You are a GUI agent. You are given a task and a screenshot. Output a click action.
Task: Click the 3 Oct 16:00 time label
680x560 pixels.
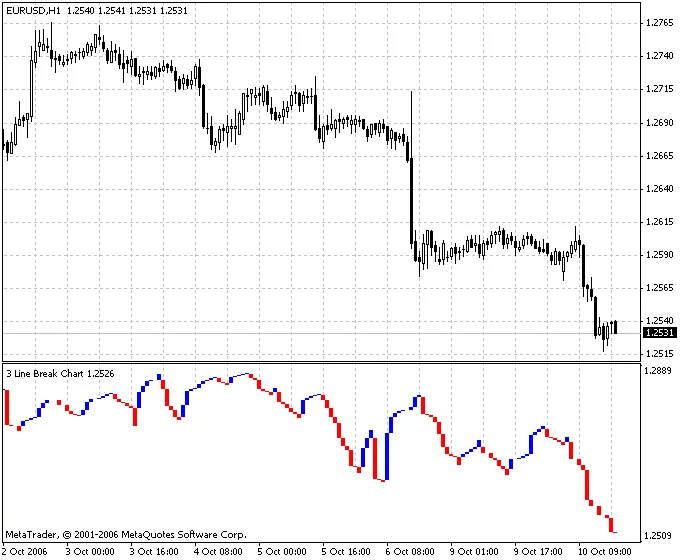coord(154,551)
